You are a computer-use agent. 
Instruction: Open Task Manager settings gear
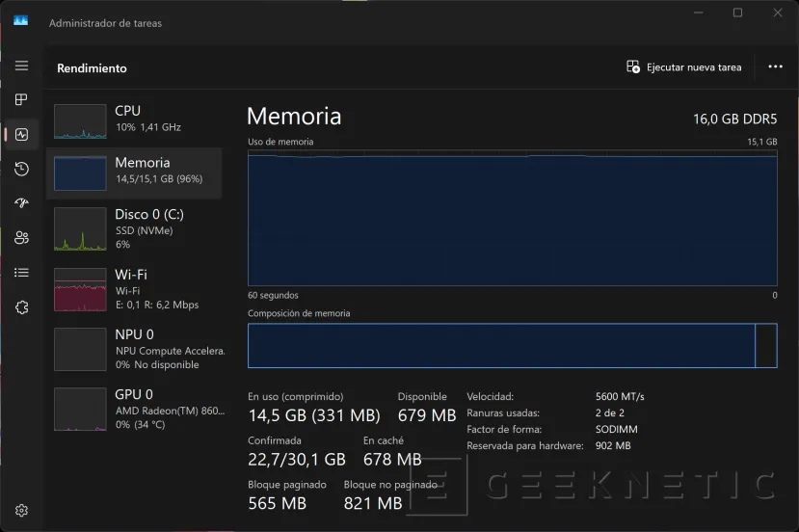21,510
